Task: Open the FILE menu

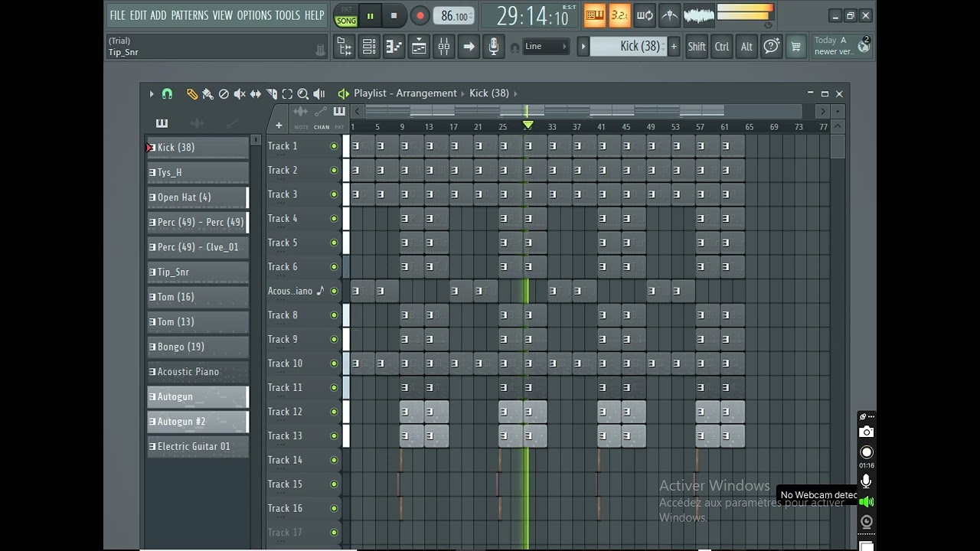Action: point(117,15)
